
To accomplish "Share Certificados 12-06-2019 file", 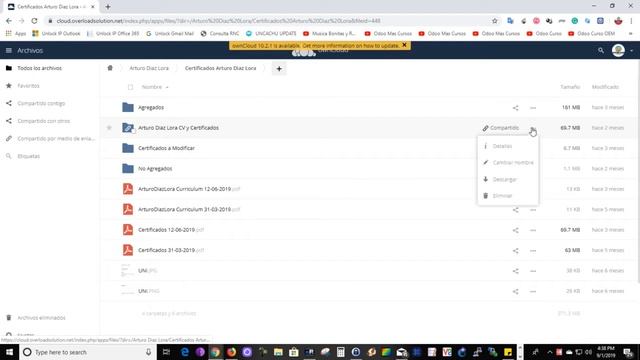I will tap(516, 230).
